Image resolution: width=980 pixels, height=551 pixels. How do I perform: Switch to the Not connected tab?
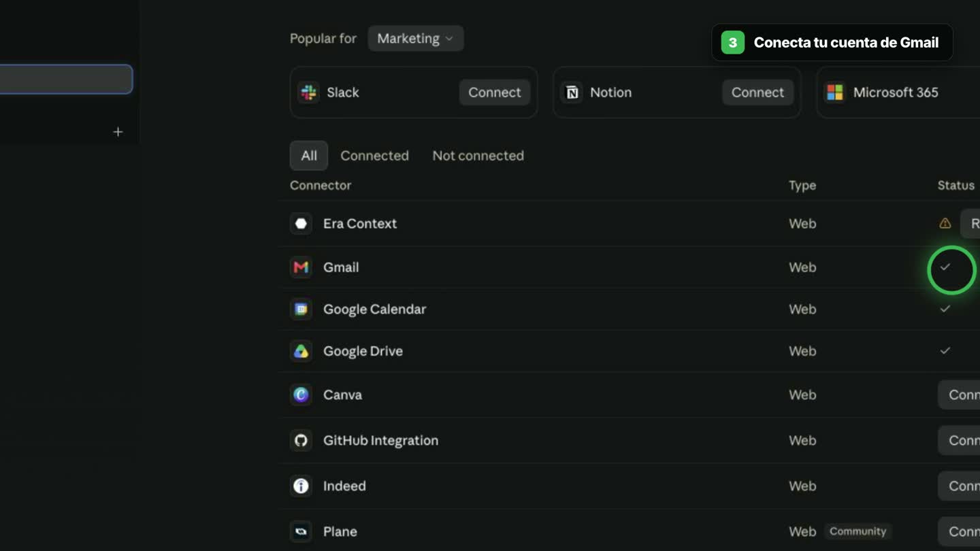[x=478, y=156]
